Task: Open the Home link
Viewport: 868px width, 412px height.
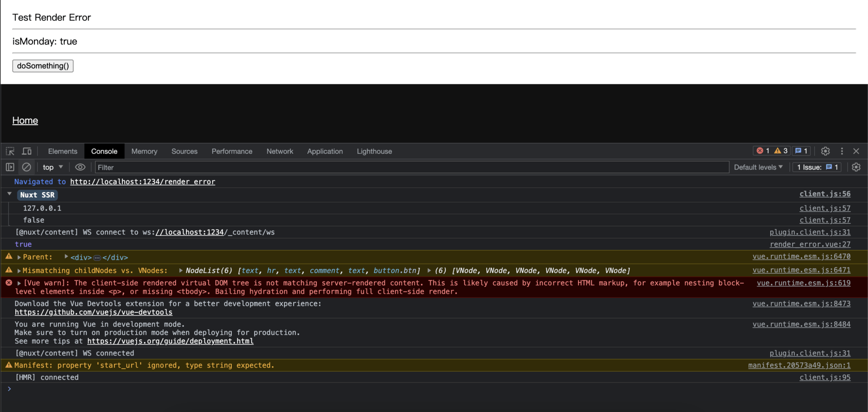Action: pos(25,120)
